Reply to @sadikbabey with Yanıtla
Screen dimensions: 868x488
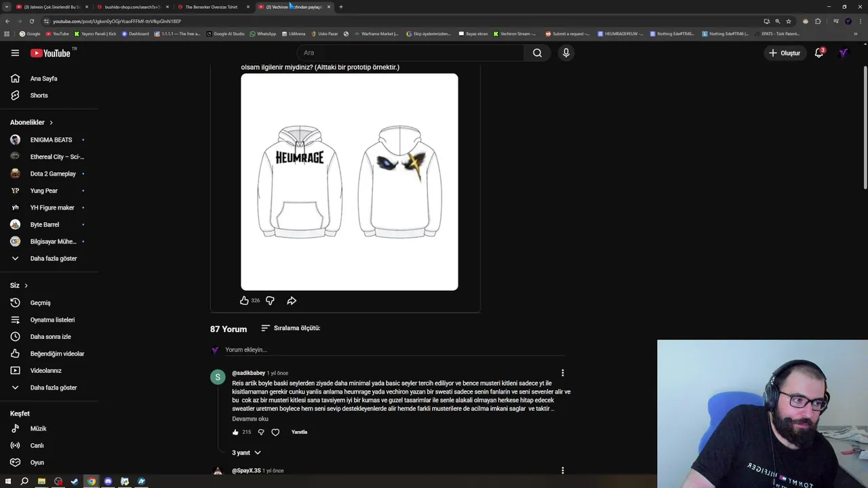point(299,432)
